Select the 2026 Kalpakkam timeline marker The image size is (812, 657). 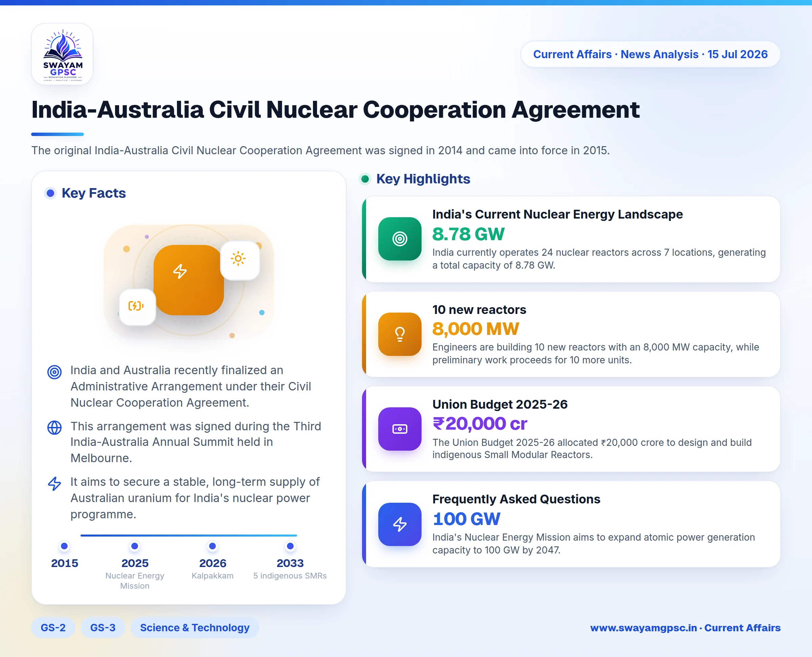pos(213,546)
